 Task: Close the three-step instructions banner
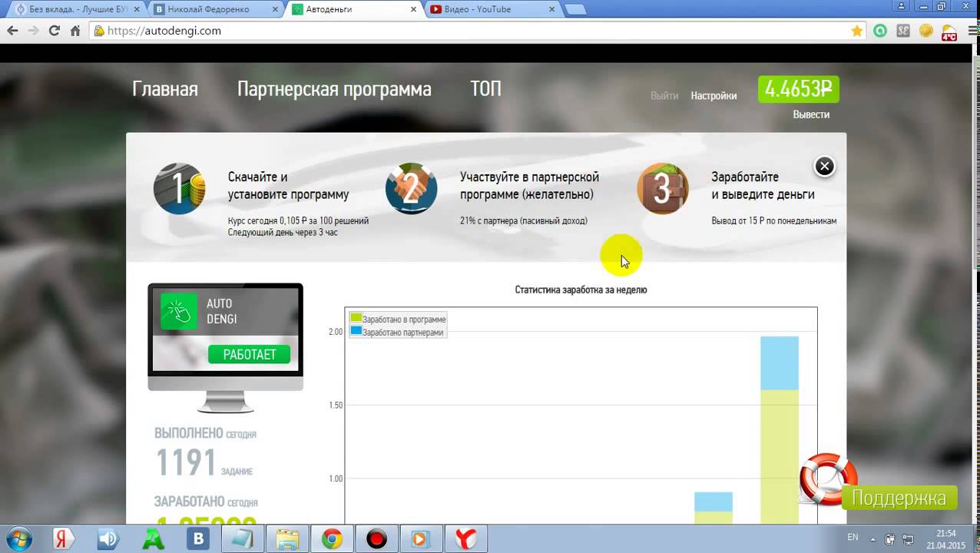824,166
